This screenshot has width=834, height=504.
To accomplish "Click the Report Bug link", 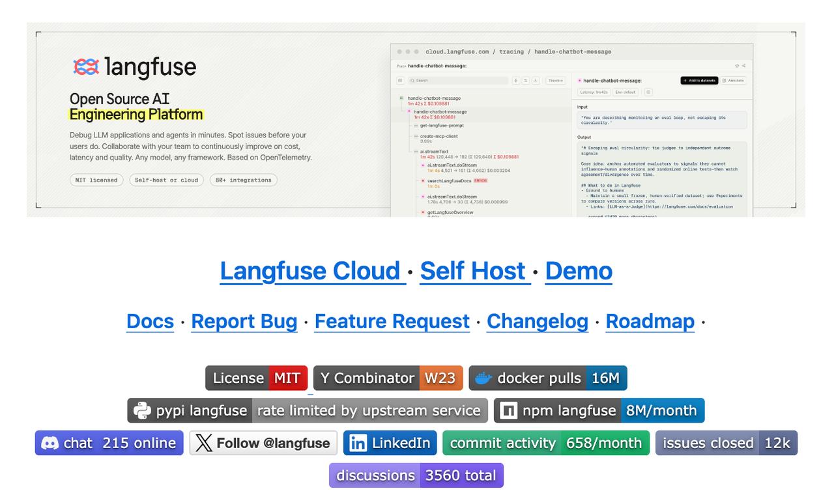I will point(244,321).
